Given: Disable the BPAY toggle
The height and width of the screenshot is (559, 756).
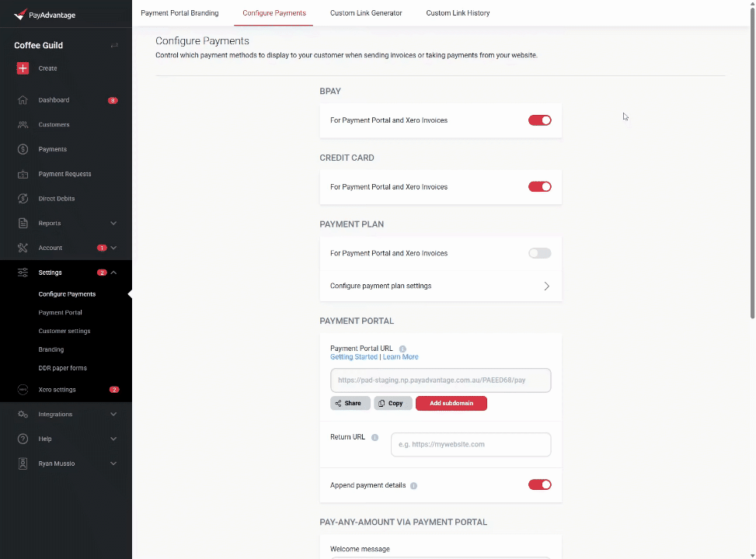Looking at the screenshot, I should pos(539,120).
